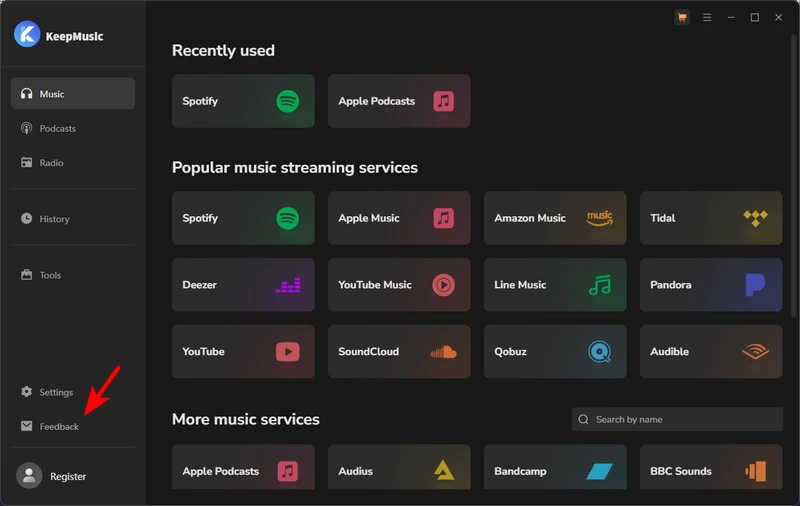The height and width of the screenshot is (506, 800).
Task: Click the Recently used heading
Action: click(x=223, y=50)
